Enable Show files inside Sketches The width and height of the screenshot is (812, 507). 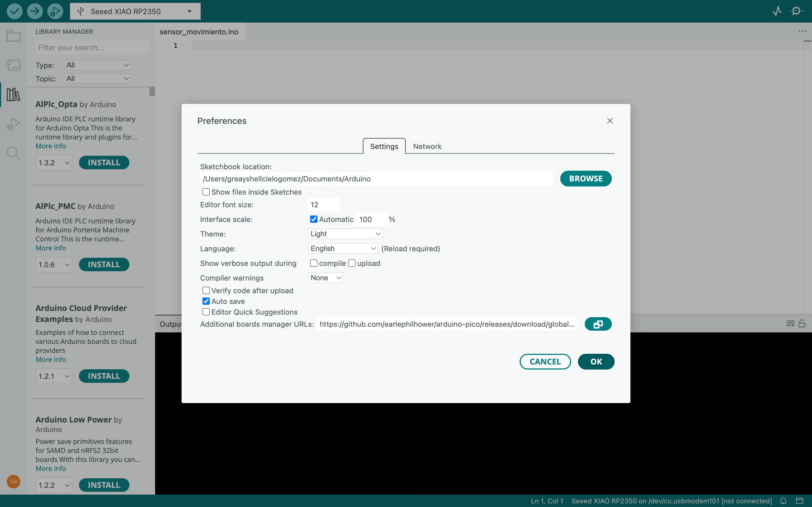click(x=206, y=192)
